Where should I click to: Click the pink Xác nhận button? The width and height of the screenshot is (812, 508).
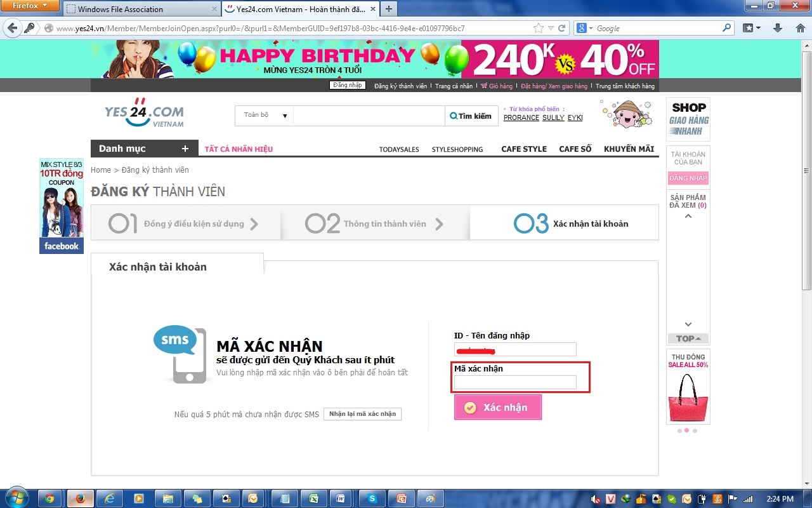[x=498, y=408]
